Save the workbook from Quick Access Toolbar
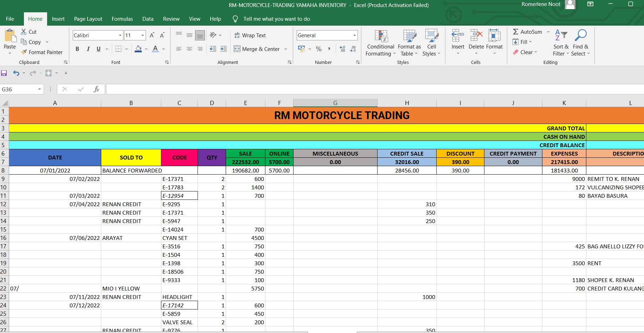Viewport: 644px width, 333px height. (4, 73)
